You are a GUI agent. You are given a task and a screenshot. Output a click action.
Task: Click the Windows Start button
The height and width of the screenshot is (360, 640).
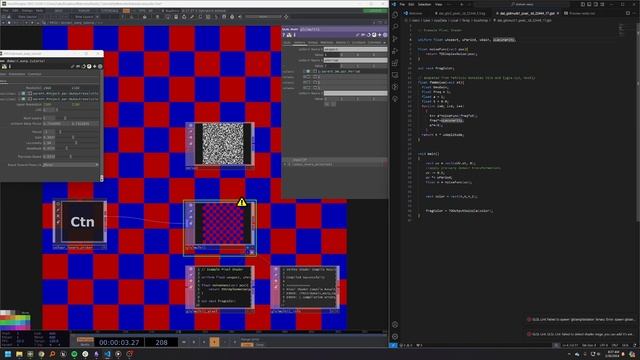pos(8,354)
